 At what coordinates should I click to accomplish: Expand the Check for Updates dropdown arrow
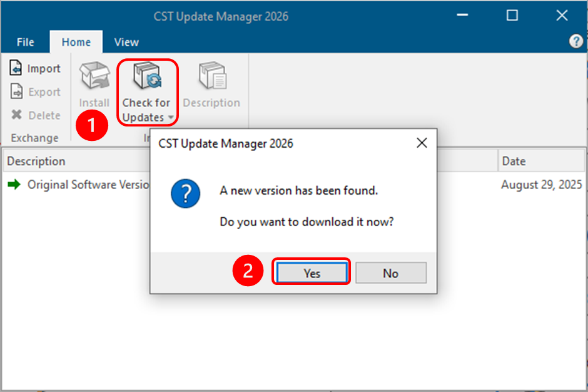[x=170, y=118]
